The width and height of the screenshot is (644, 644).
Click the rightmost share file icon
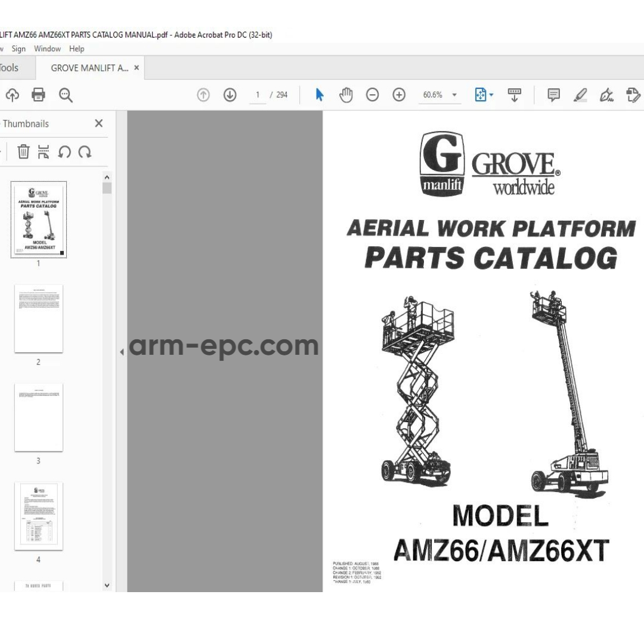coord(633,95)
